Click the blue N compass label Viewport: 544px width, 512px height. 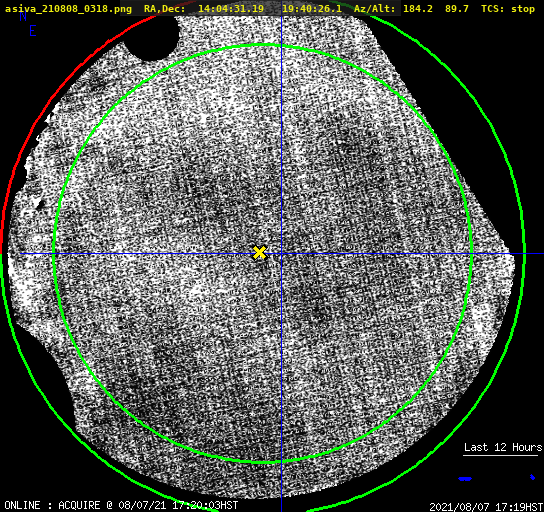(23, 16)
